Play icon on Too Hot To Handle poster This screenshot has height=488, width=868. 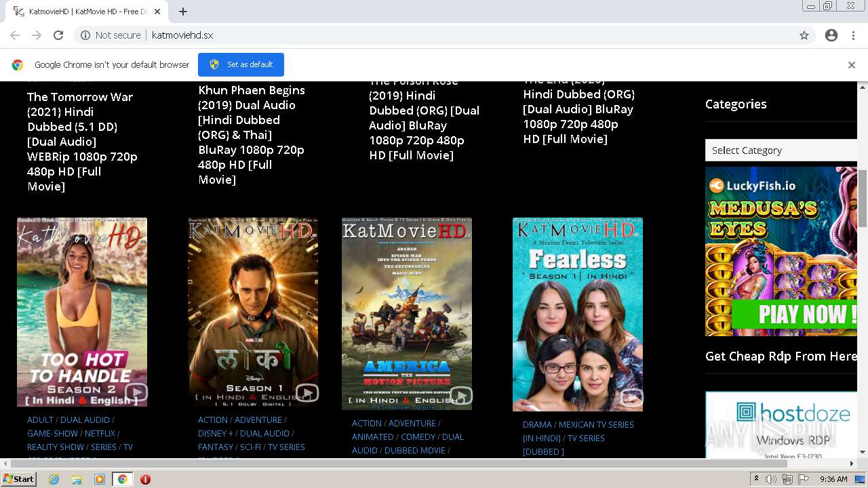click(x=136, y=392)
